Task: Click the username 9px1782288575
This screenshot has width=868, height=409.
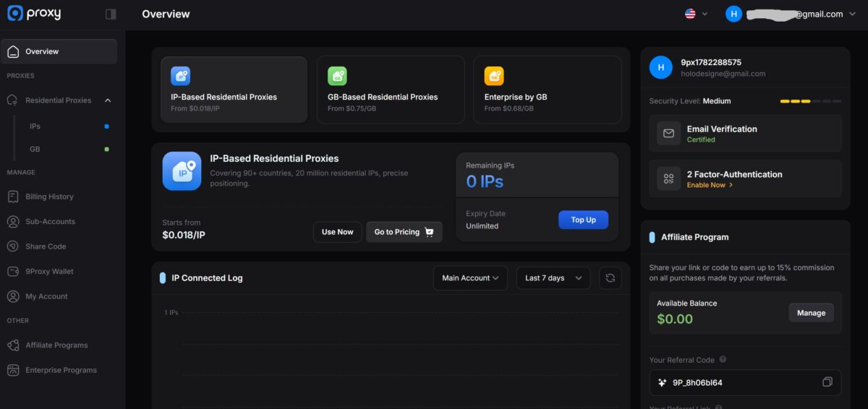Action: 711,62
